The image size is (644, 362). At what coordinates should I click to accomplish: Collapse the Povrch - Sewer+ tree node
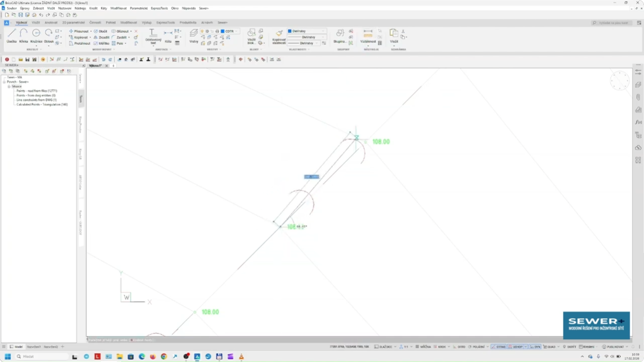pos(4,82)
